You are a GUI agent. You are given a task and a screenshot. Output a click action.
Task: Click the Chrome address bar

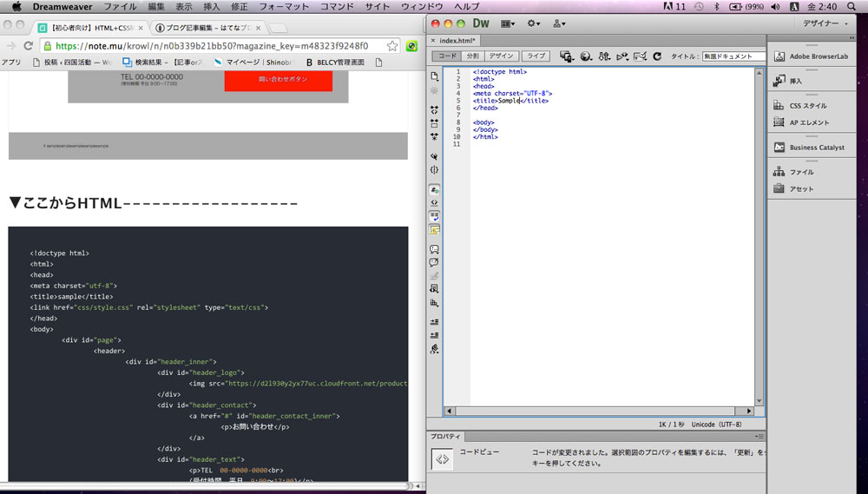(220, 46)
